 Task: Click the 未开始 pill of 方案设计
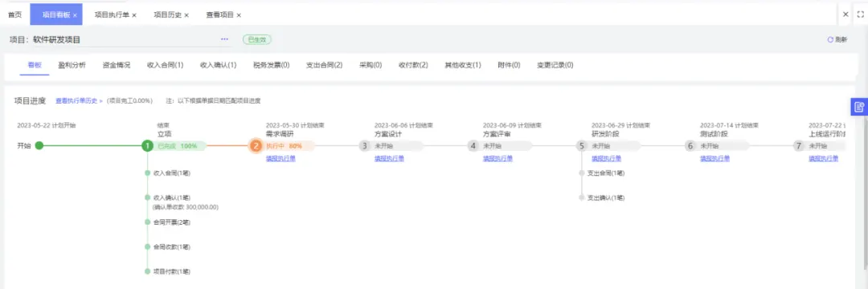pyautogui.click(x=398, y=146)
